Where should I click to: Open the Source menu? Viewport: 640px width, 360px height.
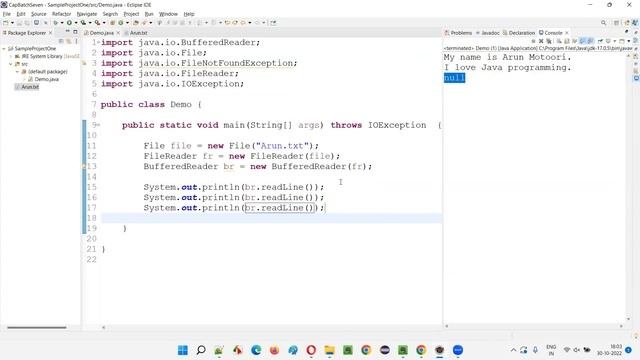[x=39, y=14]
